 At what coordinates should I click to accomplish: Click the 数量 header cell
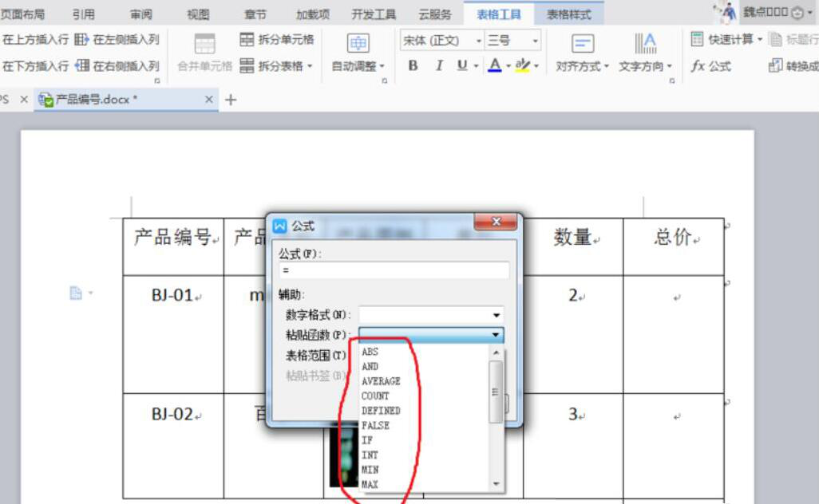tap(573, 246)
